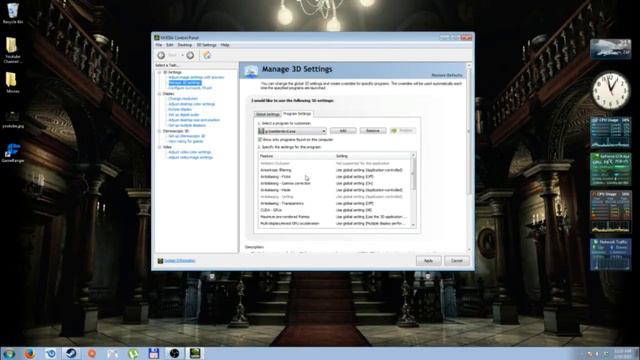Select the youtube.jpg file on desktop
640x360 pixels.
pos(13,119)
